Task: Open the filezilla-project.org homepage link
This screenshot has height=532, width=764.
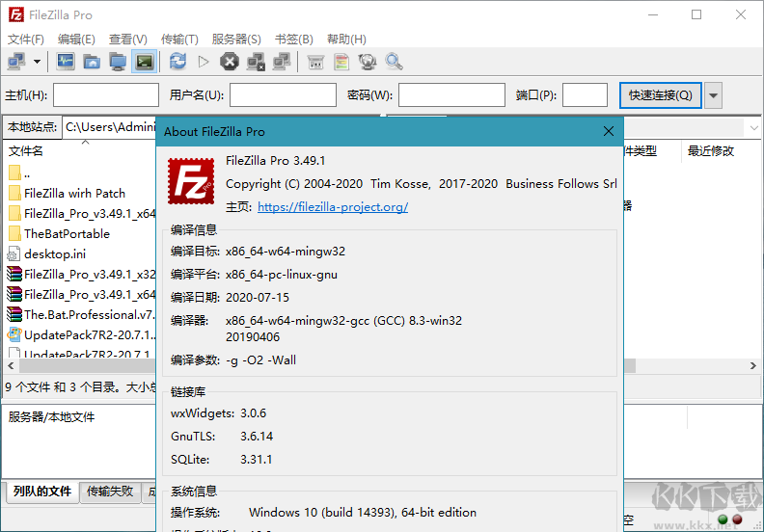Action: [x=333, y=207]
